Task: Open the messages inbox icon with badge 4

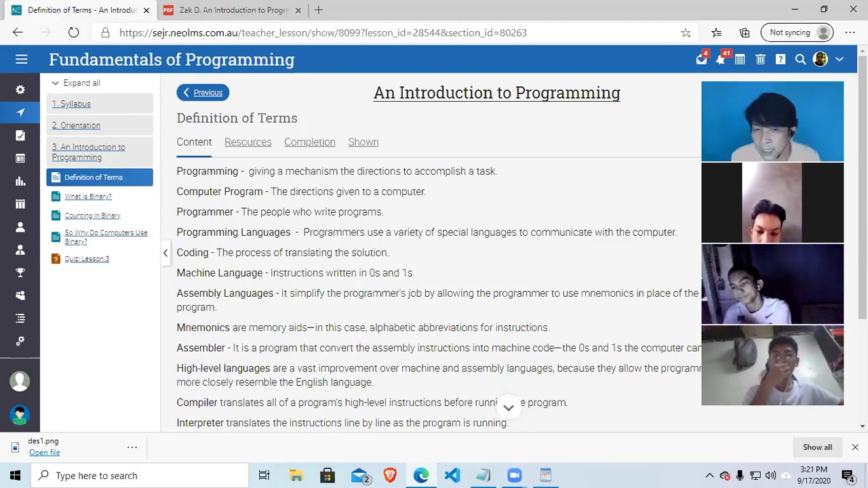Action: tap(701, 60)
